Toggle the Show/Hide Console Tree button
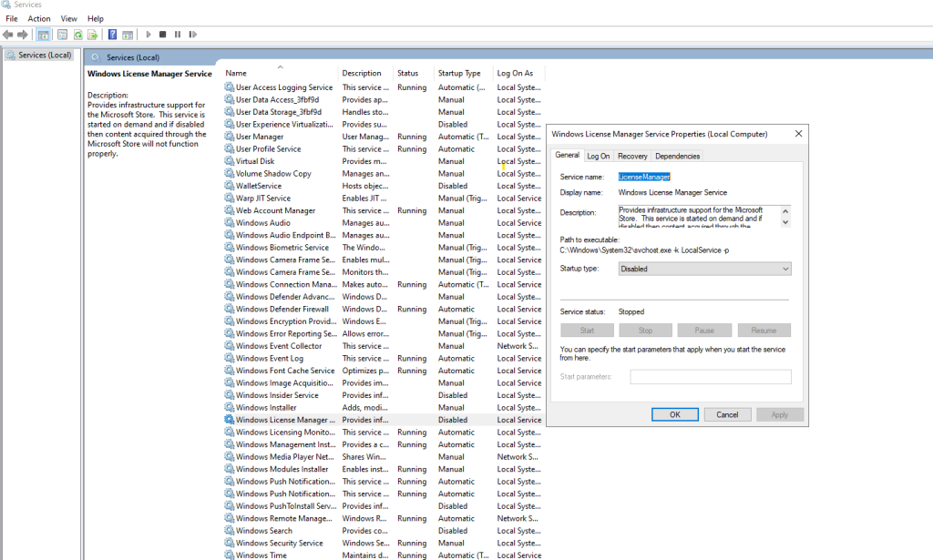 tap(42, 34)
